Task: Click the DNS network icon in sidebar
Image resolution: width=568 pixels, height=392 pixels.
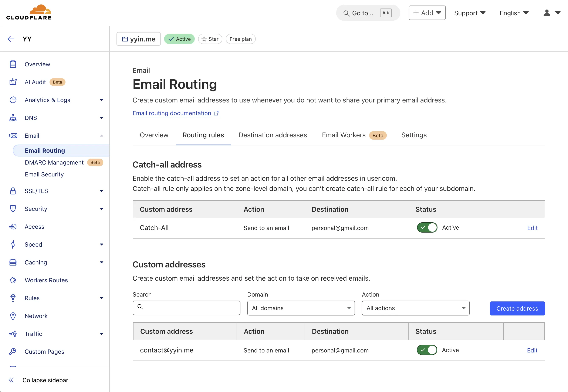Action: (x=13, y=118)
